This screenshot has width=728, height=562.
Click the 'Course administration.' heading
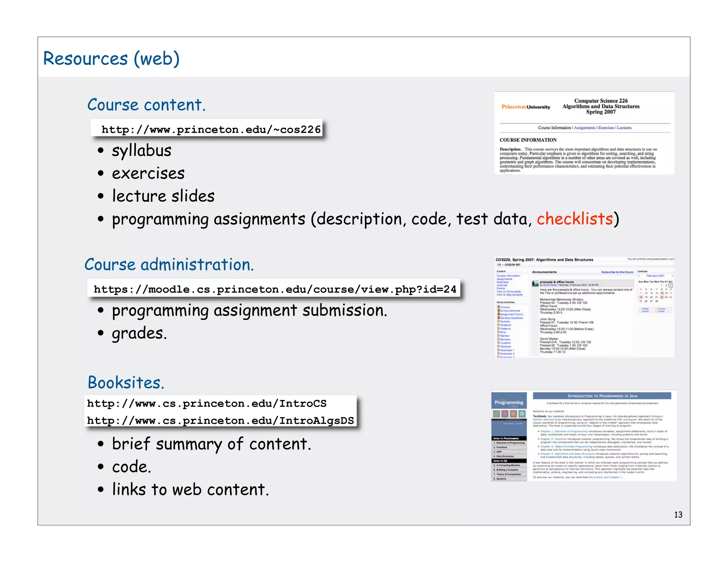[169, 265]
